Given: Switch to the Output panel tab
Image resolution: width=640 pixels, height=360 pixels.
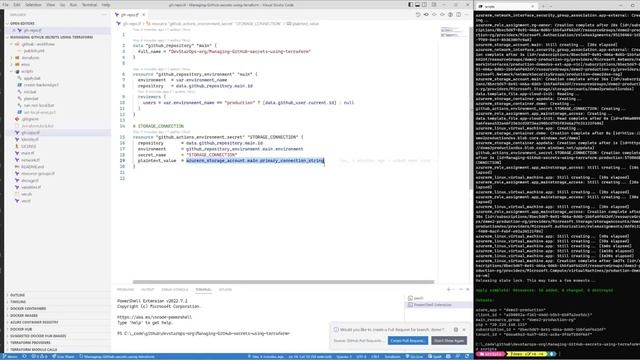Looking at the screenshot, I should tap(147, 289).
